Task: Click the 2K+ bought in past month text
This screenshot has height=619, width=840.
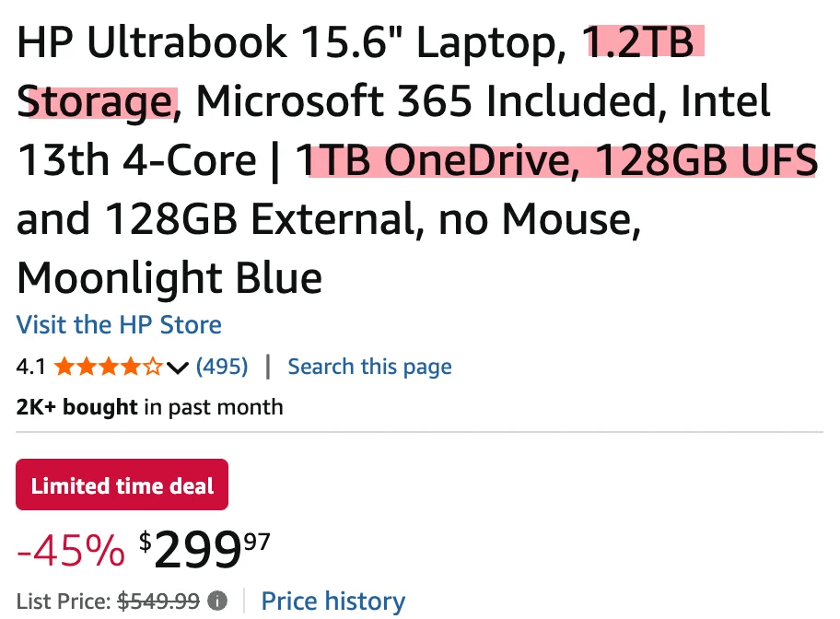Action: [147, 406]
